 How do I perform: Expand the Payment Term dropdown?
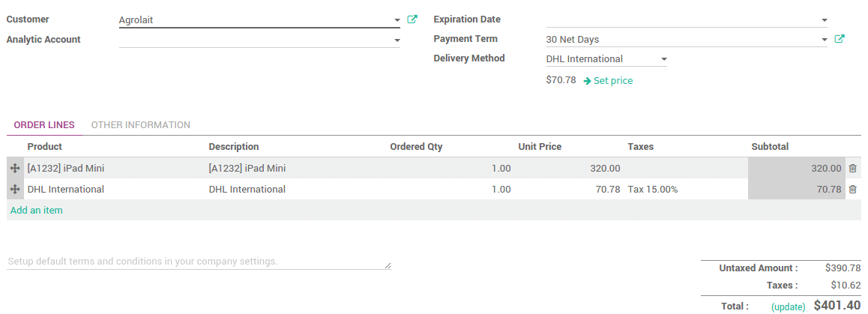824,40
